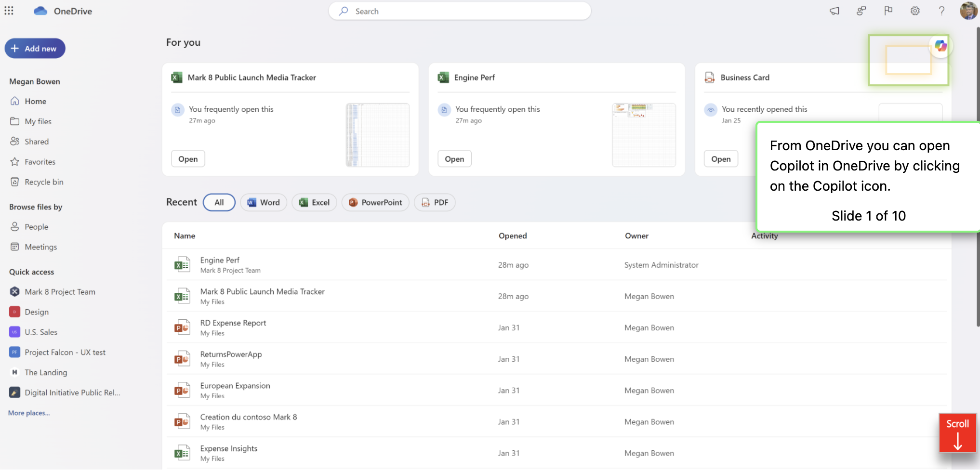Click Engine Perf card preview thumbnail
The image size is (980, 470).
coord(644,135)
